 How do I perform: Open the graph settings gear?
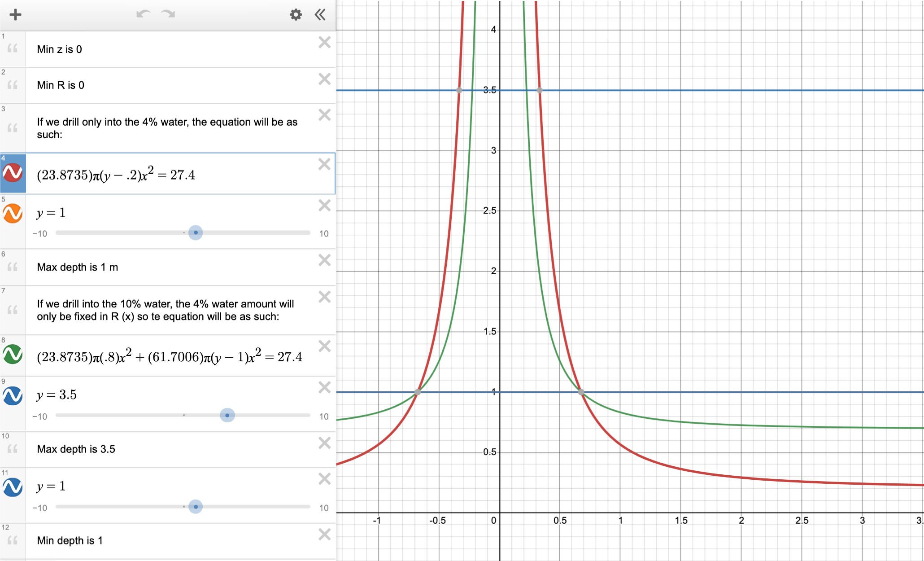coord(296,15)
